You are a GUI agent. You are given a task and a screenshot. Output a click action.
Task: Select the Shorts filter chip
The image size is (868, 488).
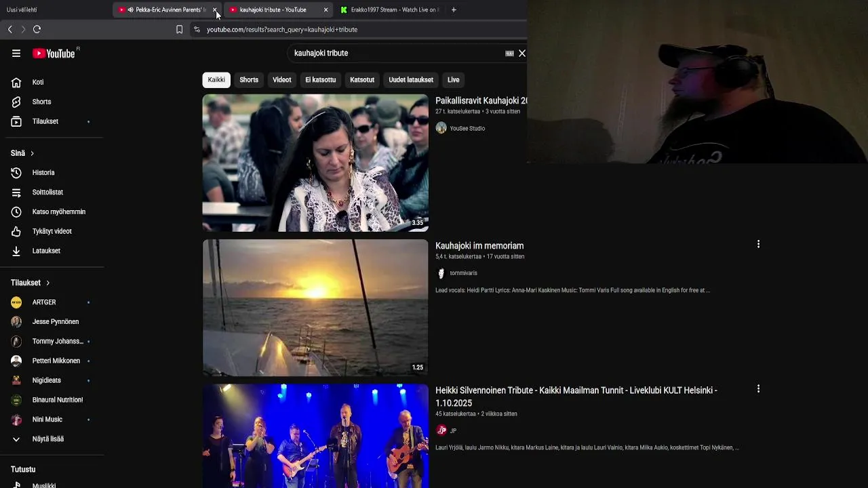point(249,80)
